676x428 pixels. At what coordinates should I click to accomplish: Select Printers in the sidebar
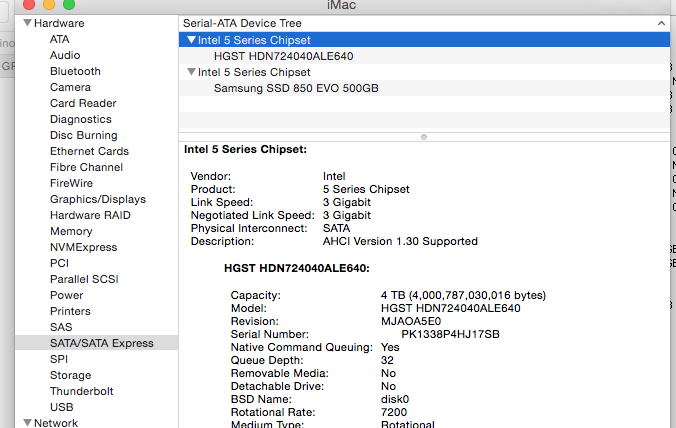[x=70, y=311]
